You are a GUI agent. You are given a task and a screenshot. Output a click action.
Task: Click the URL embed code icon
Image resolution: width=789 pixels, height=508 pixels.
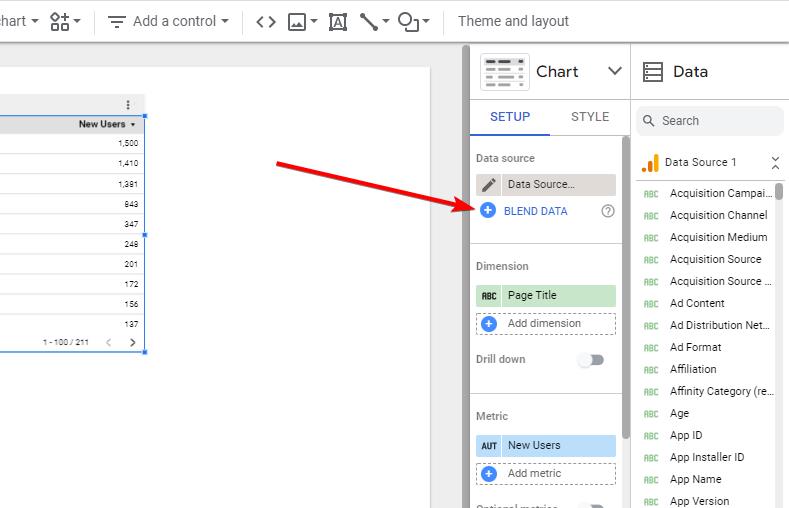tap(266, 22)
